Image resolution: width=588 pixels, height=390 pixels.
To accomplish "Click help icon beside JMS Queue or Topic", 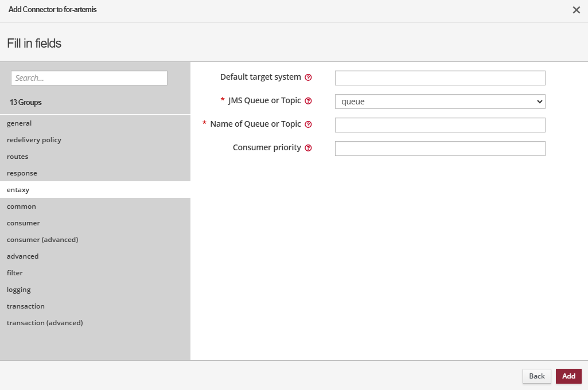I will (x=308, y=101).
